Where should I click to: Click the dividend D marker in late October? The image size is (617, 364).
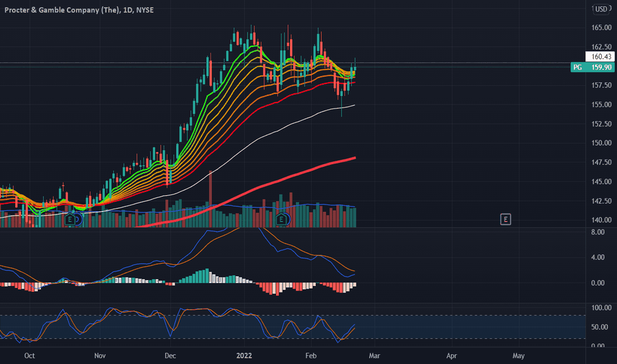click(78, 220)
